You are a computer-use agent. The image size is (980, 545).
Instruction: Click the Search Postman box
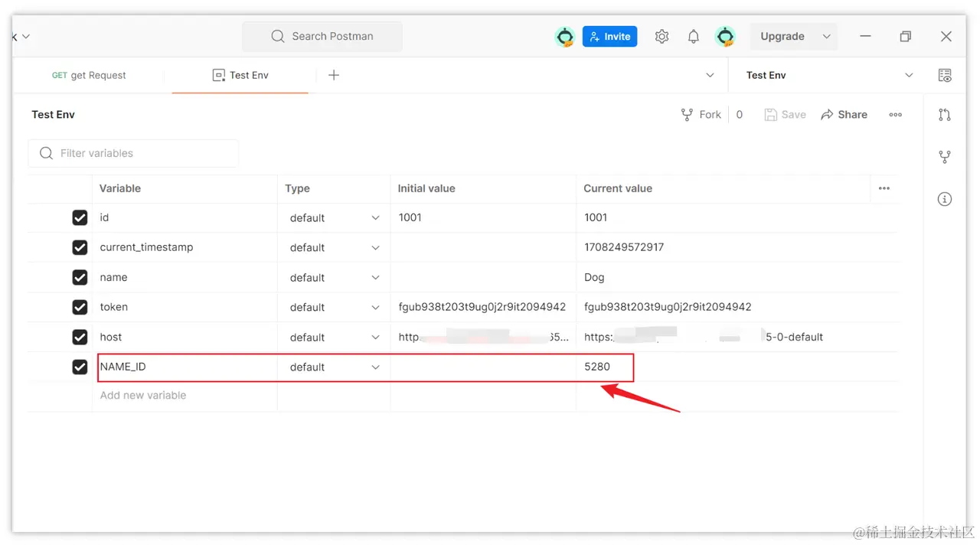(322, 36)
